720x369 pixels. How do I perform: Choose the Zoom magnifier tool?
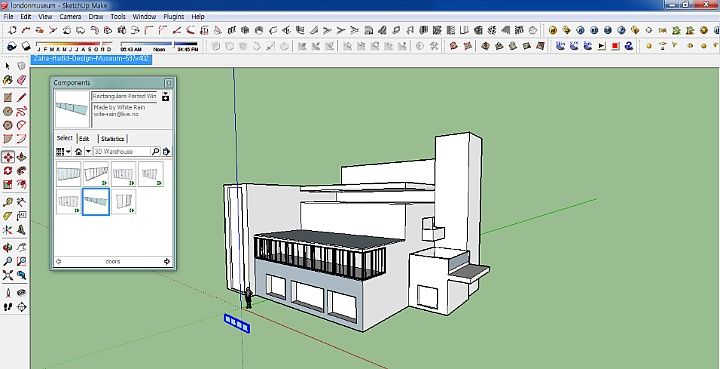pos(7,262)
